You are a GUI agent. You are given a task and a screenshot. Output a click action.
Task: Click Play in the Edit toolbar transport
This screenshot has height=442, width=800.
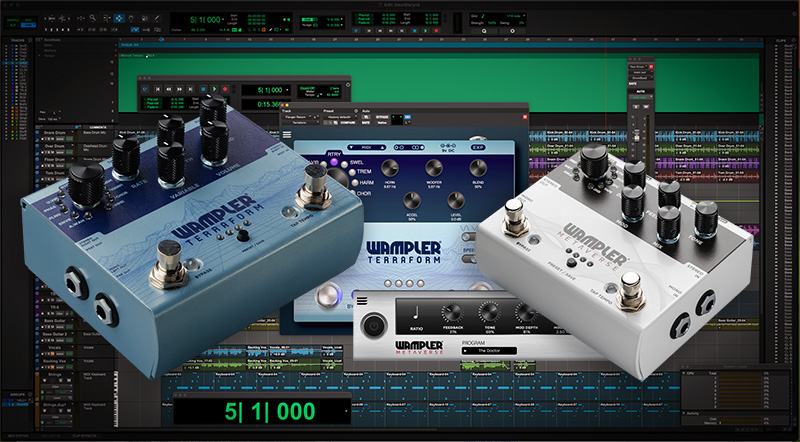(426, 31)
